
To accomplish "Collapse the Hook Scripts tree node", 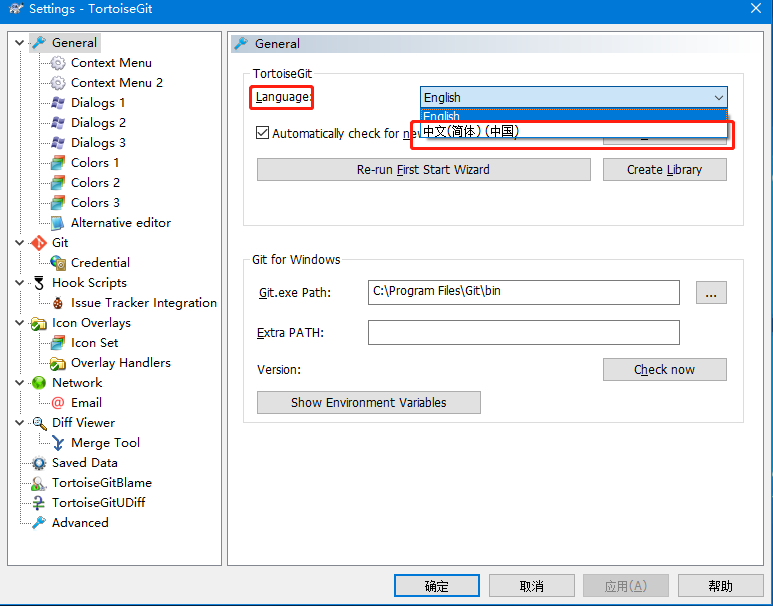I will tap(19, 283).
